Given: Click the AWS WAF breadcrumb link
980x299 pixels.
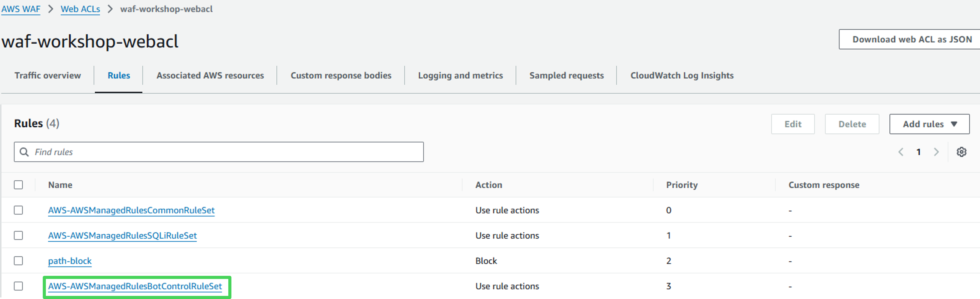Looking at the screenshot, I should coord(21,9).
